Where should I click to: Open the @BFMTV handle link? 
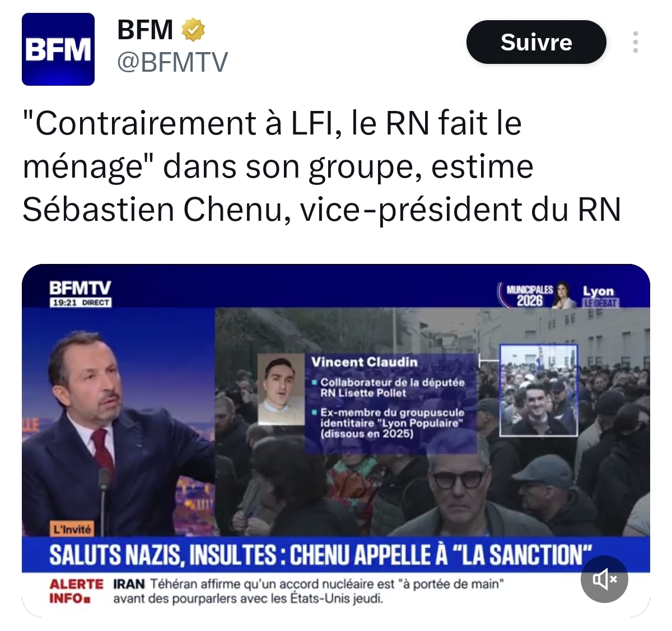click(x=172, y=62)
